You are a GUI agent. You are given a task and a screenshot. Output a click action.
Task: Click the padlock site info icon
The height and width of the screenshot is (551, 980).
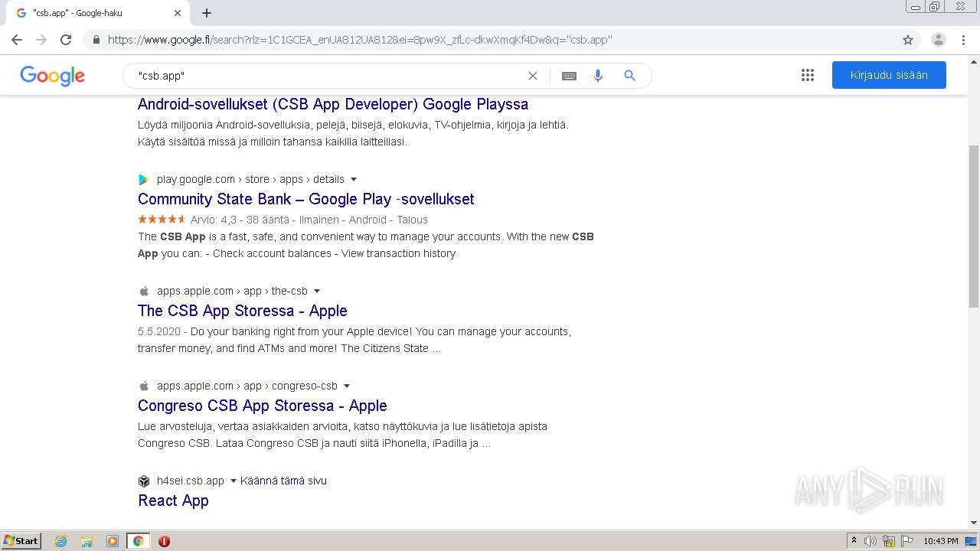[96, 40]
